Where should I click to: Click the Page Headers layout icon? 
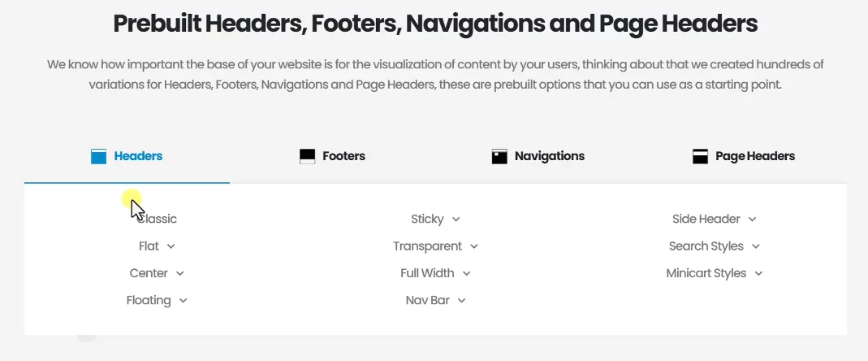tap(700, 156)
